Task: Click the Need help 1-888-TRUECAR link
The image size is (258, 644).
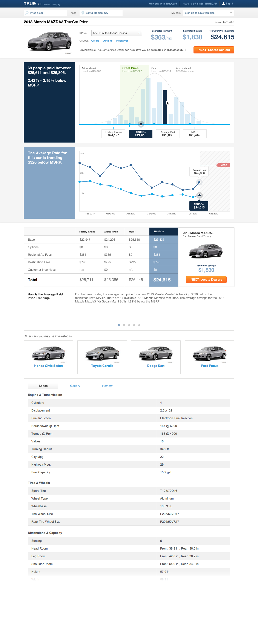Action: [x=200, y=4]
